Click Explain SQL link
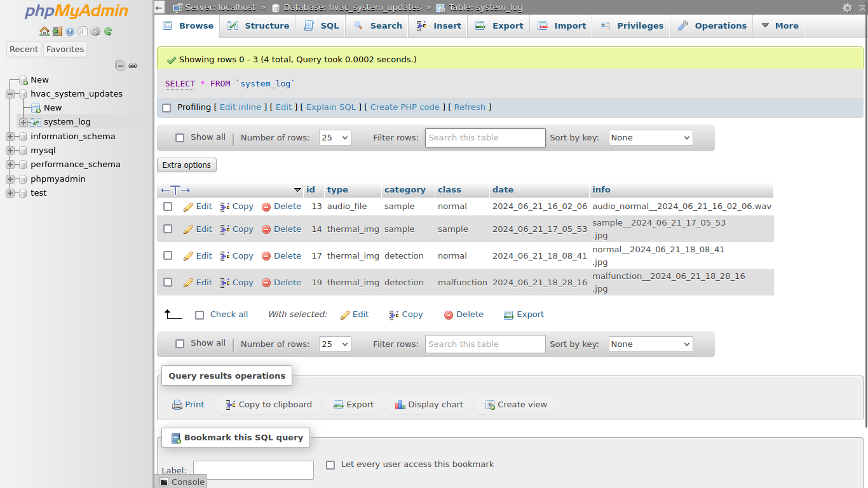The image size is (868, 488). point(331,107)
